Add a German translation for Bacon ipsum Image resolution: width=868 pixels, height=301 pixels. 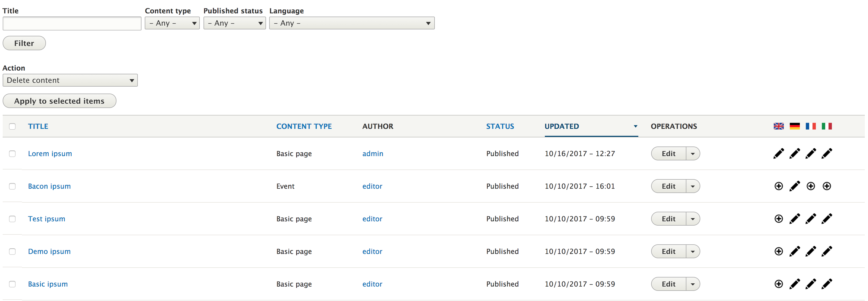click(x=795, y=186)
